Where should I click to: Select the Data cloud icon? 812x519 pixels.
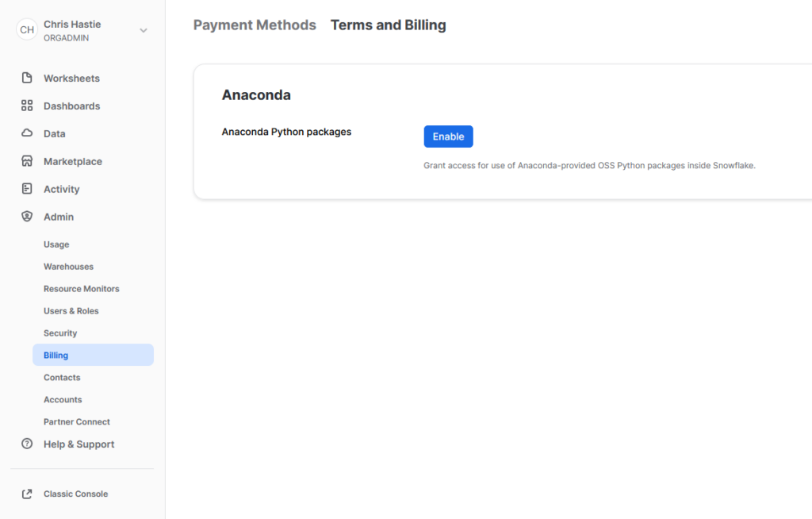click(27, 133)
